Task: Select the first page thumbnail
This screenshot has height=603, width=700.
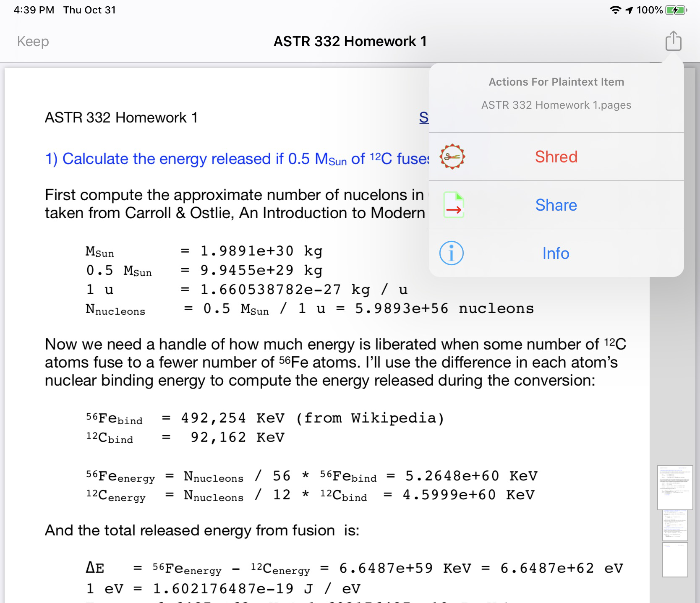Action: (x=674, y=487)
